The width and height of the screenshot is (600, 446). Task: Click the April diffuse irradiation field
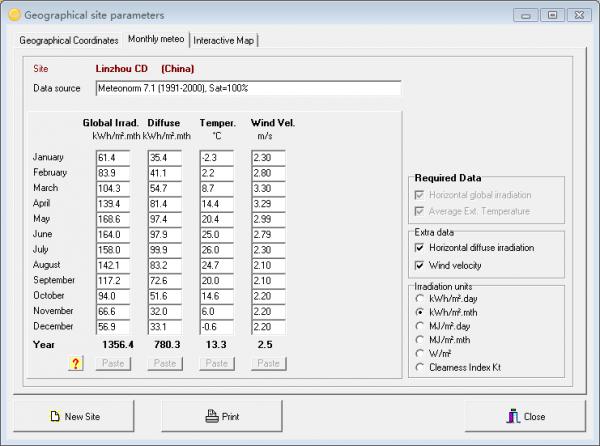pyautogui.click(x=164, y=203)
